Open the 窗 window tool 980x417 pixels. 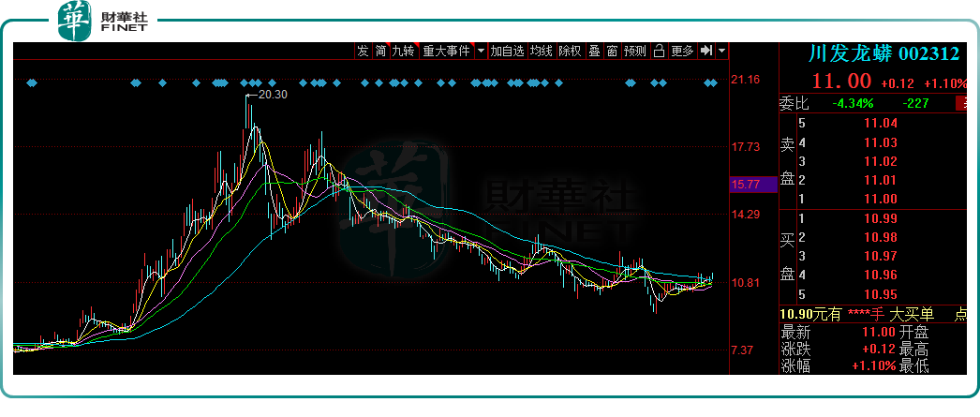click(611, 51)
